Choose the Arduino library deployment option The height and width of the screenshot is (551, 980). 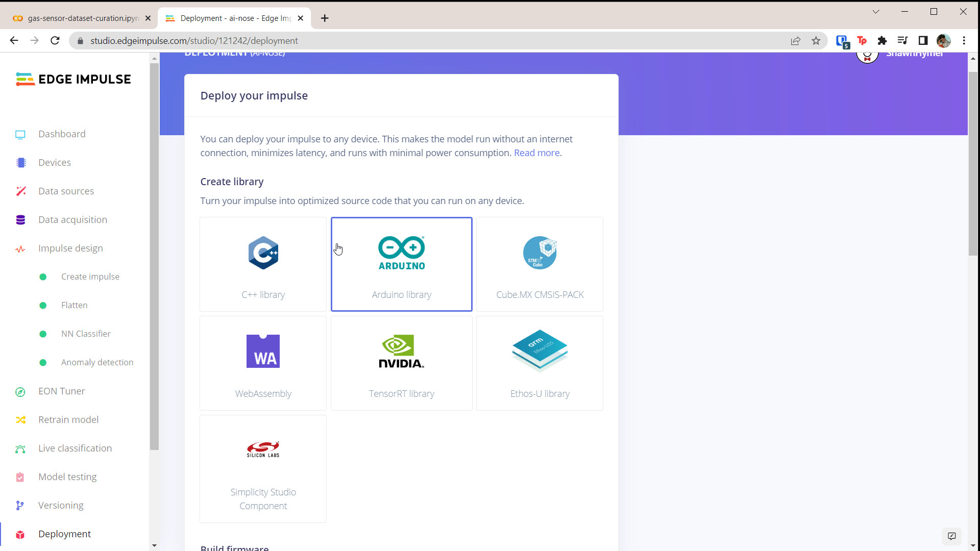[x=401, y=264]
